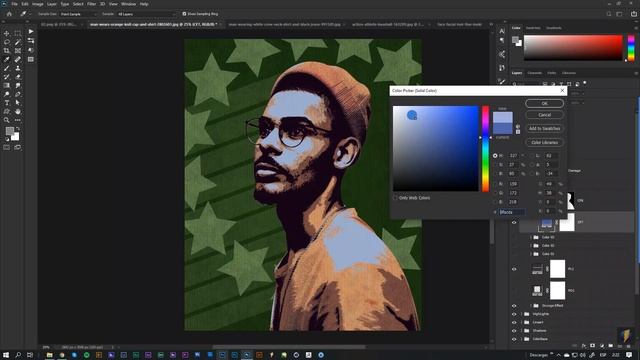The width and height of the screenshot is (640, 360).
Task: Click Add to Swatches button
Action: [x=544, y=129]
